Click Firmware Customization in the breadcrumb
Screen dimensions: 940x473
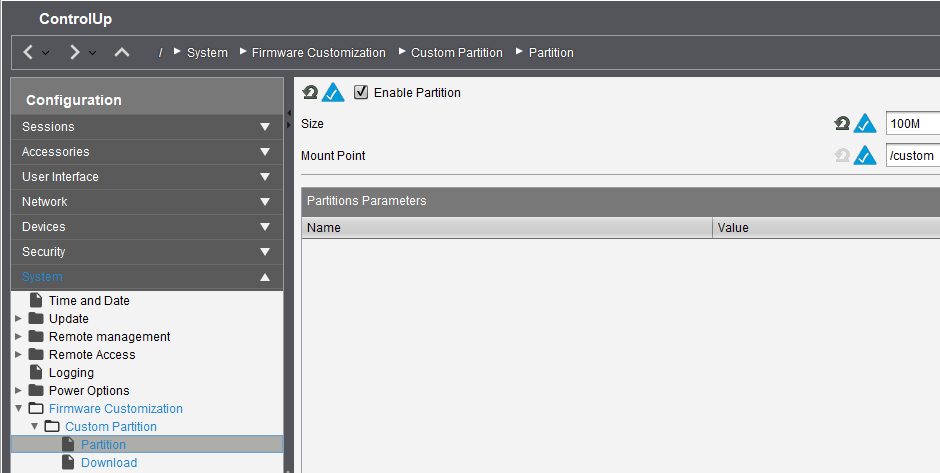click(x=318, y=53)
